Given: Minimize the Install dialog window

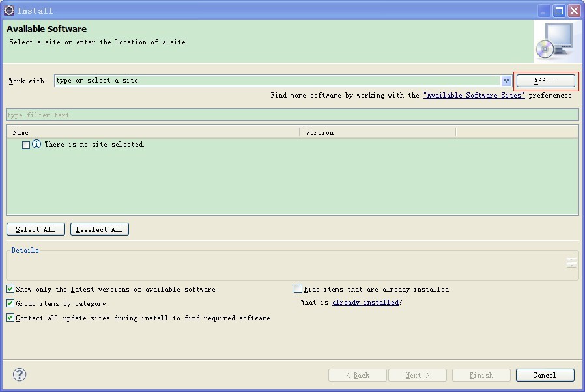Looking at the screenshot, I should [x=544, y=11].
